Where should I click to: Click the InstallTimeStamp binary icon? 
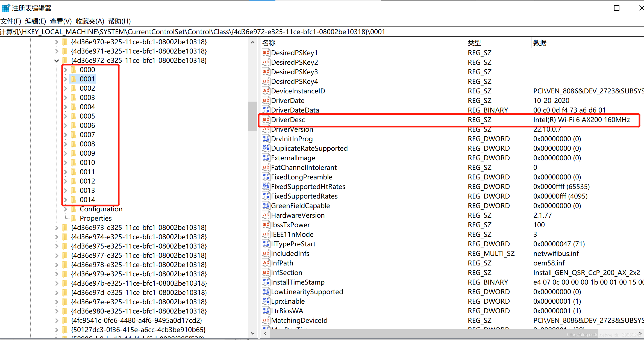pos(266,282)
